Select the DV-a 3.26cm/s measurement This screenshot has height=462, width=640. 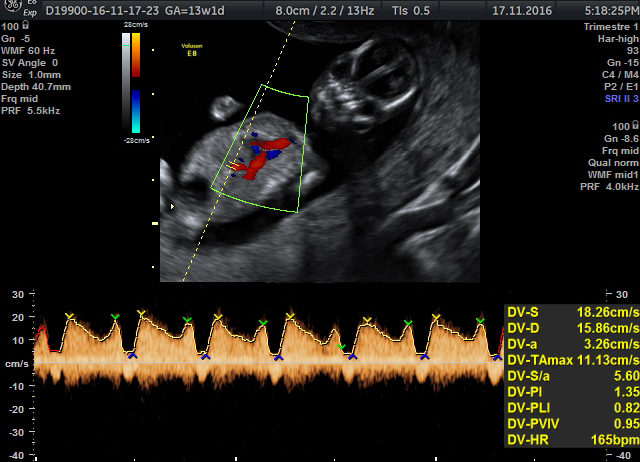(x=573, y=344)
